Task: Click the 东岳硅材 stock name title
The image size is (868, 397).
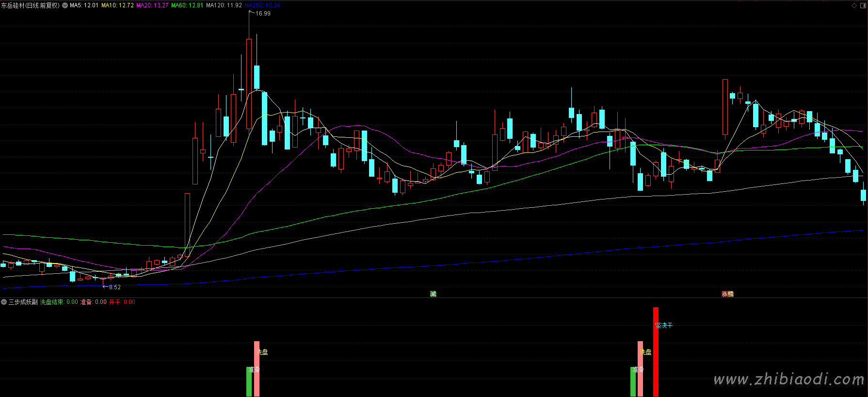Action: coord(30,5)
